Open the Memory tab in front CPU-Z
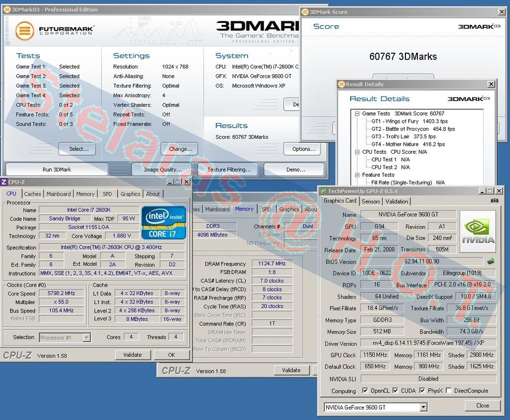 click(85, 194)
